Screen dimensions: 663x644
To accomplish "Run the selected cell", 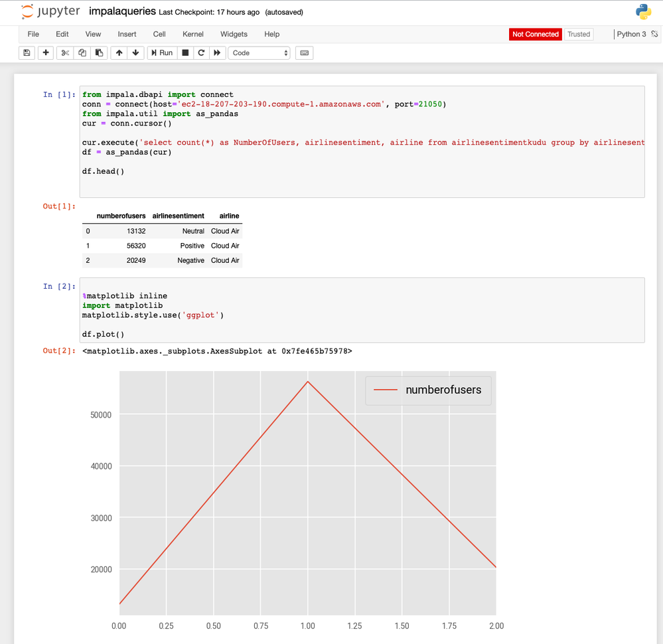I will [x=162, y=53].
